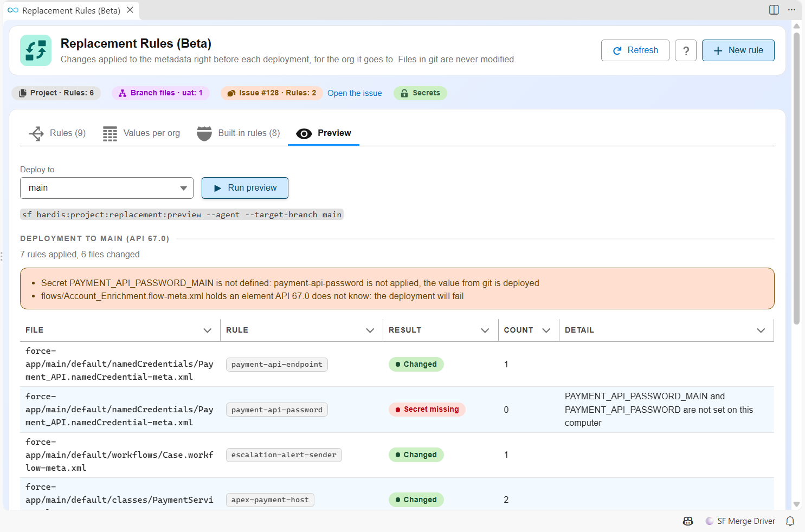Open the Deploy to main dropdown
The image size is (805, 532).
(x=107, y=188)
